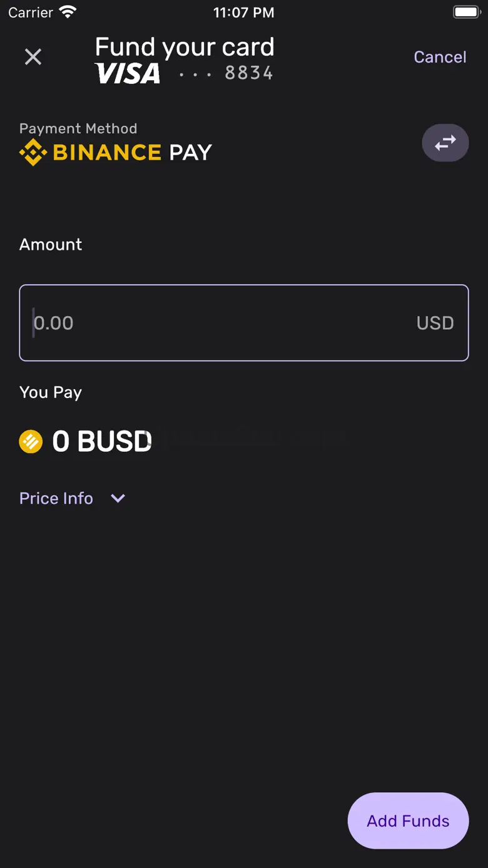The width and height of the screenshot is (488, 868).
Task: Select the BINANCE PAY wordmark text
Action: 133,152
